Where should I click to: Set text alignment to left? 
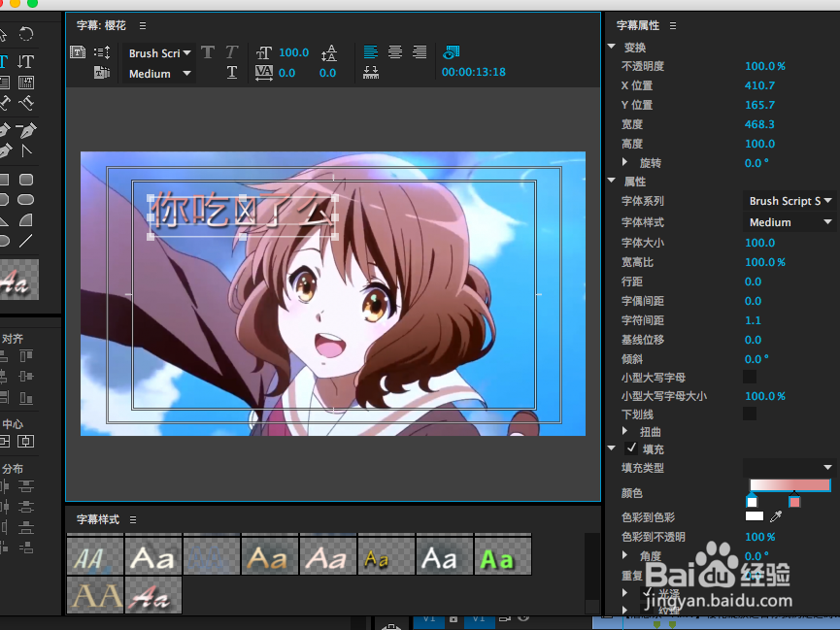click(x=371, y=52)
